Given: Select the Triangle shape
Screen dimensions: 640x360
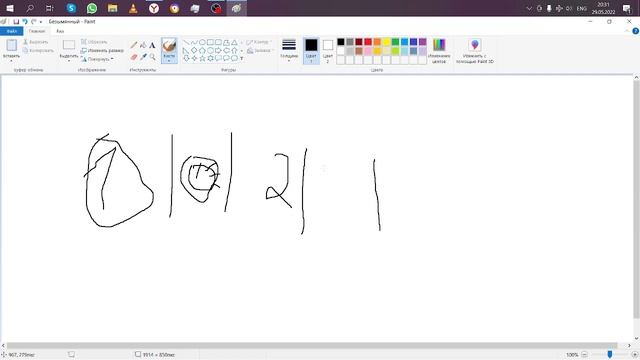Looking at the screenshot, I should [x=234, y=42].
